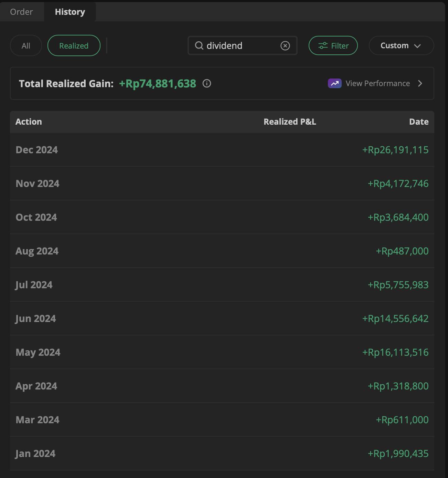Click the Action column header
Image resolution: width=448 pixels, height=478 pixels.
click(x=29, y=122)
